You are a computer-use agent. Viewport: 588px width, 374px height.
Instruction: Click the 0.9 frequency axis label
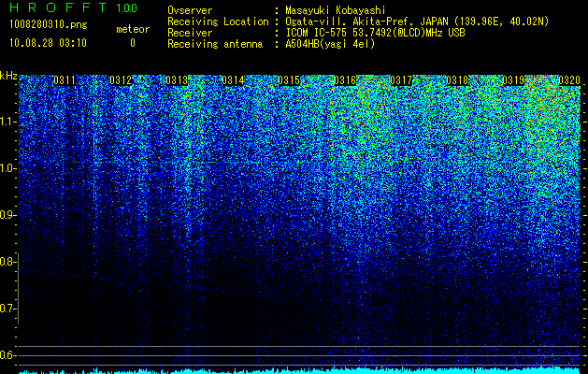point(7,215)
